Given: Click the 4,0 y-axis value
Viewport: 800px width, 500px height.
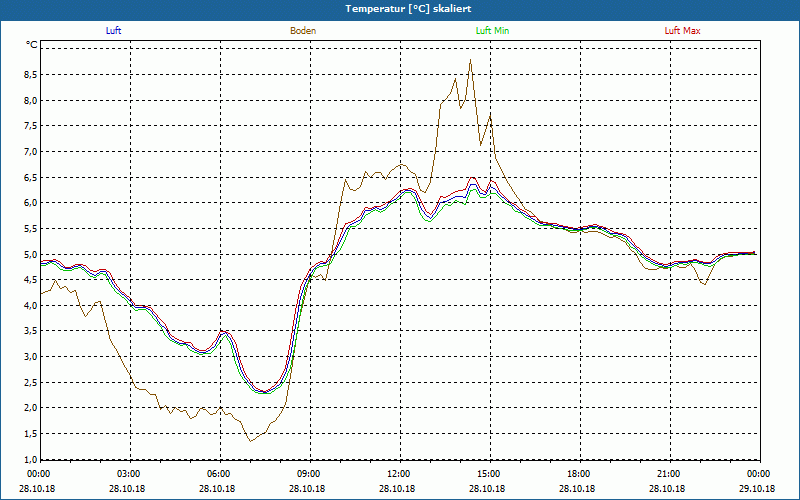Looking at the screenshot, I should click(31, 306).
